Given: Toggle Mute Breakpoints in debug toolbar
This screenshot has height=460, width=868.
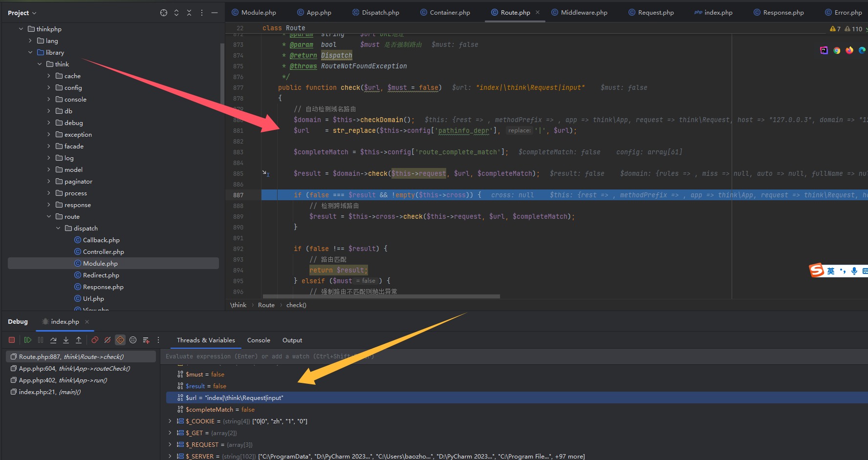Looking at the screenshot, I should click(108, 340).
